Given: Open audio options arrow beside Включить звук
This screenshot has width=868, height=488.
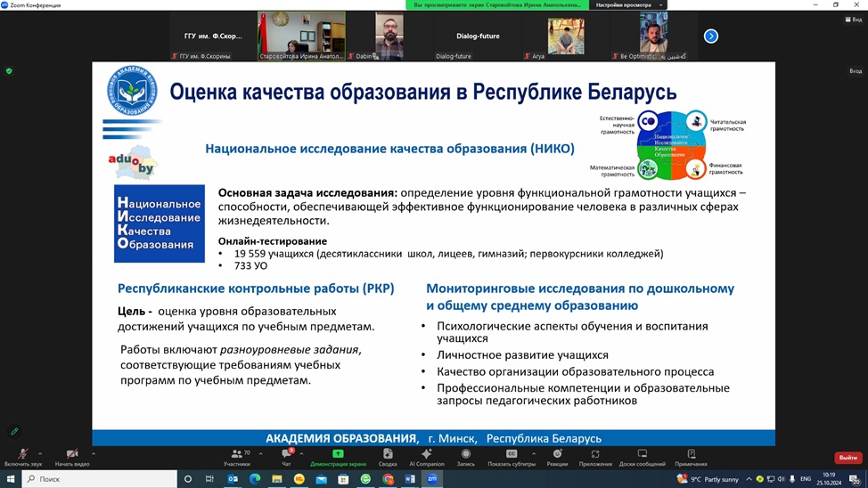Looking at the screenshot, I should (x=40, y=453).
